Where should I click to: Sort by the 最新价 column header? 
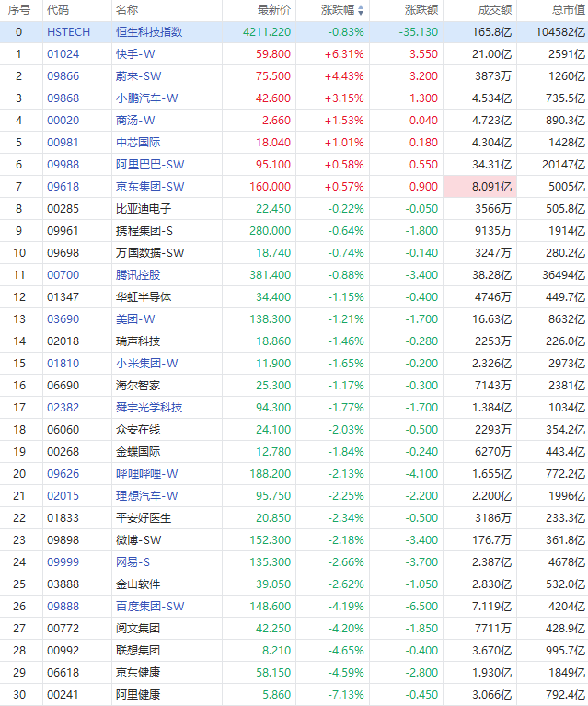coord(274,10)
